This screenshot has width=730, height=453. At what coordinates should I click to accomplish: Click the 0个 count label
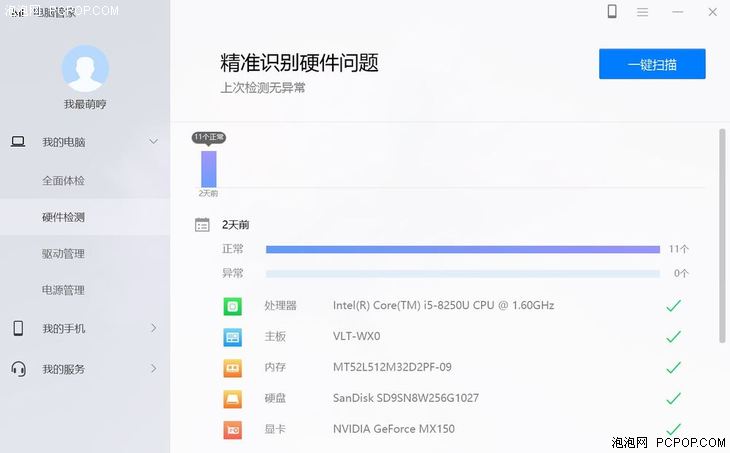(x=681, y=273)
